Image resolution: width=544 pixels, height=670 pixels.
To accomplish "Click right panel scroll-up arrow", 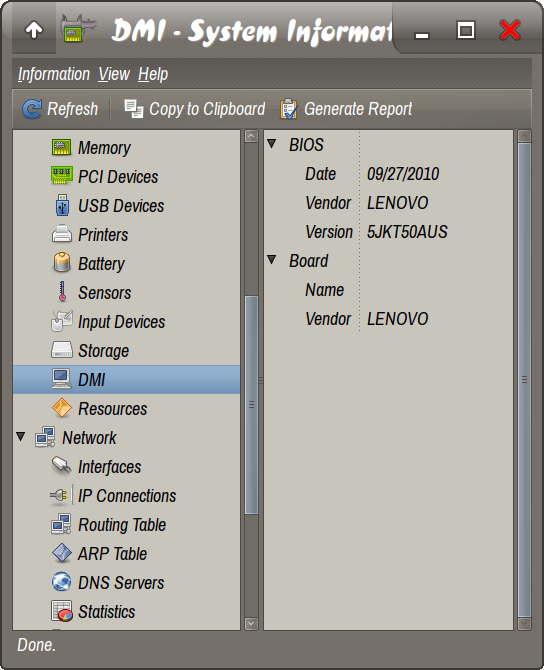I will coord(524,136).
